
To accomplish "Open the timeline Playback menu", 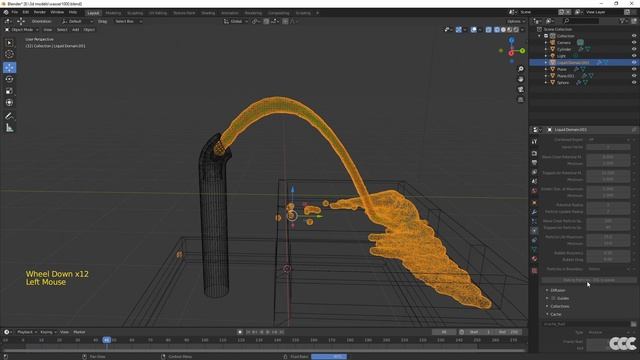I will [27, 332].
